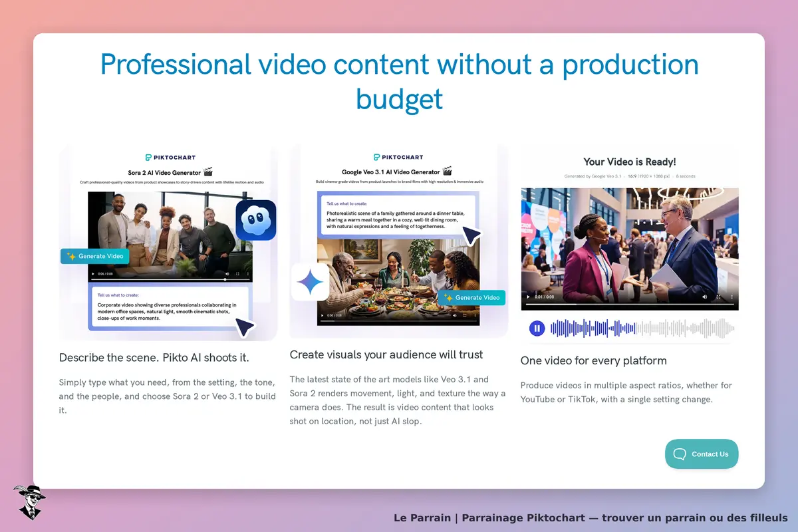Image resolution: width=798 pixels, height=532 pixels.
Task: Click the '8 seconds' duration label
Action: (686, 176)
